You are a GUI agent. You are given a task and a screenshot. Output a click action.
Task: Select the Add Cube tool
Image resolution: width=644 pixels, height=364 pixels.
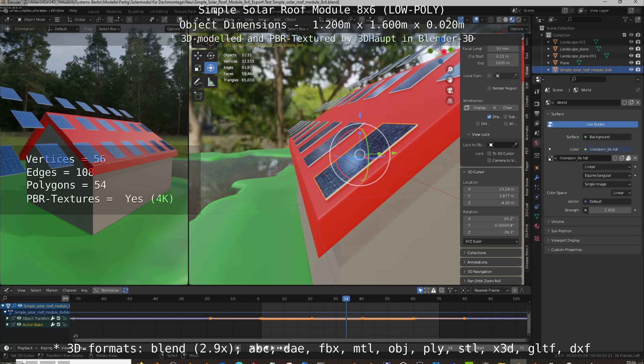(198, 96)
